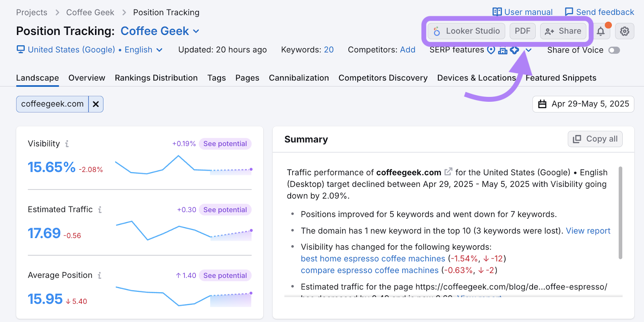The height and width of the screenshot is (322, 644).
Task: Export the report via PDF button
Action: tap(522, 31)
